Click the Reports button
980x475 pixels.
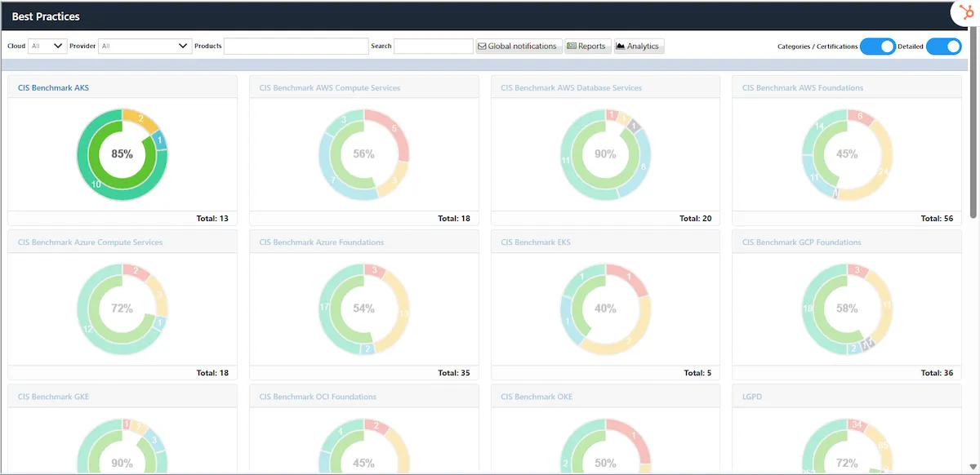[587, 47]
